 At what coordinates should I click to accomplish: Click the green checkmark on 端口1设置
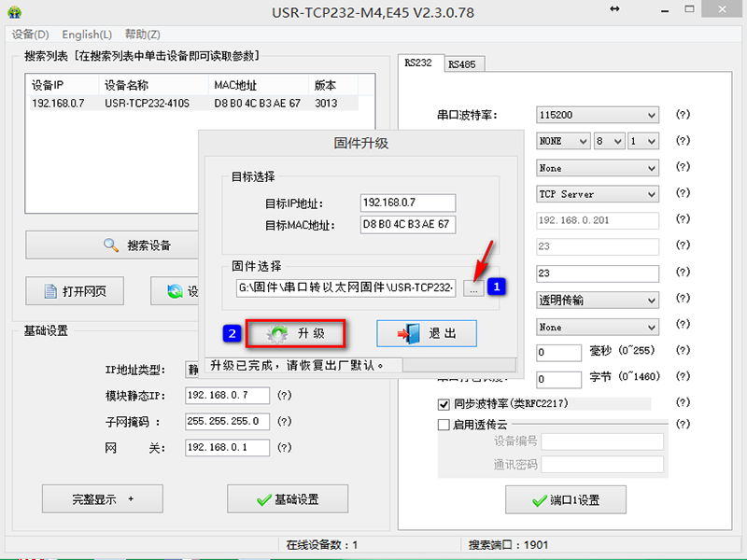point(539,500)
